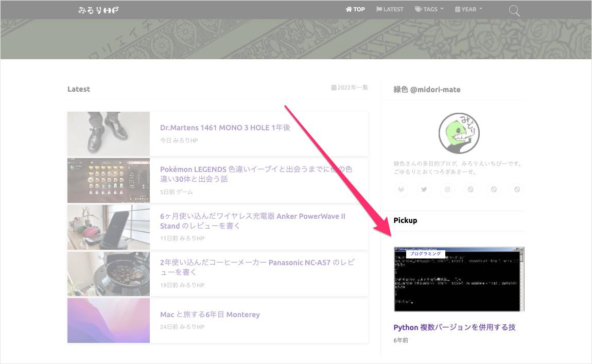
Task: Click みろりHP tag under Anker article
Action: click(192, 238)
